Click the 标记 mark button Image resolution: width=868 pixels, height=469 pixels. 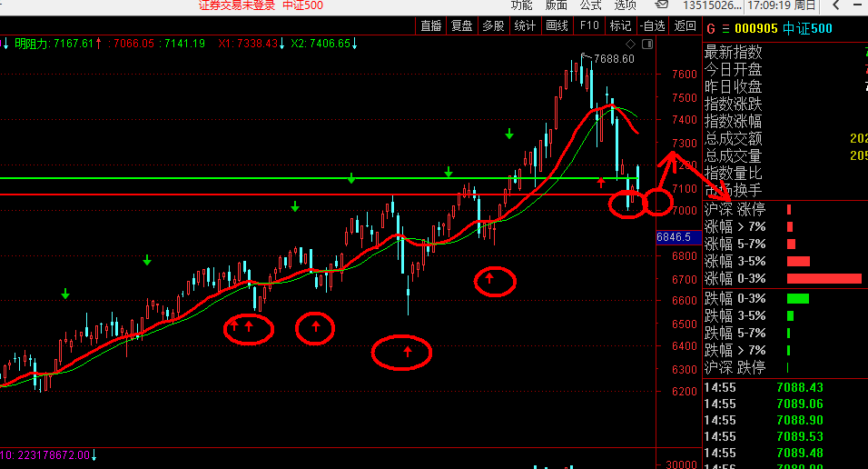(621, 25)
